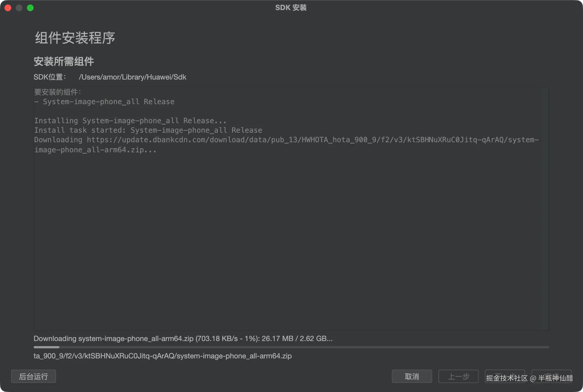The height and width of the screenshot is (392, 583).
Task: Click the 要安装的组件 log heading
Action: pyautogui.click(x=57, y=92)
